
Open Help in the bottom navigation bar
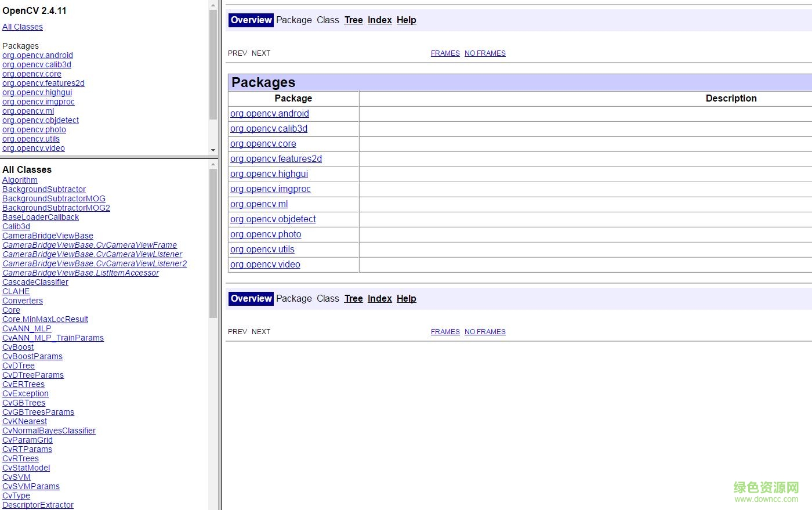(x=406, y=299)
